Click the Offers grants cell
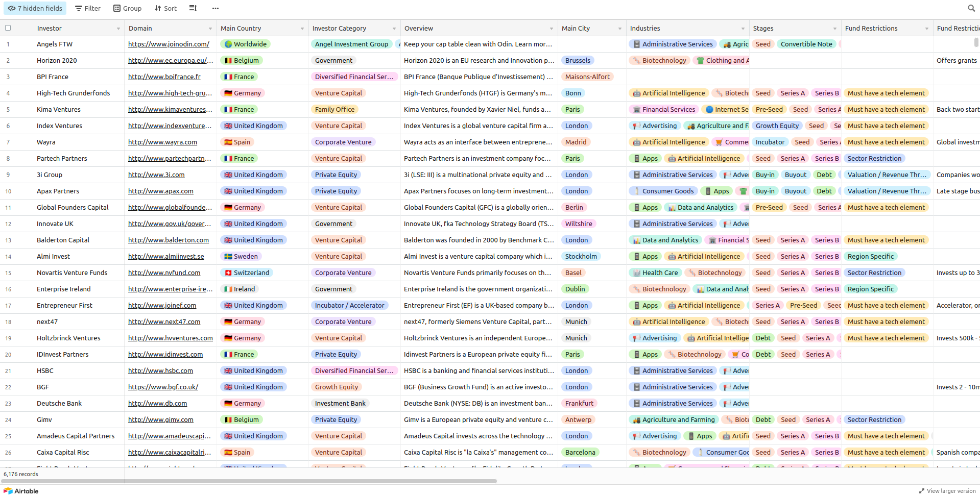The image size is (980, 497). (957, 61)
